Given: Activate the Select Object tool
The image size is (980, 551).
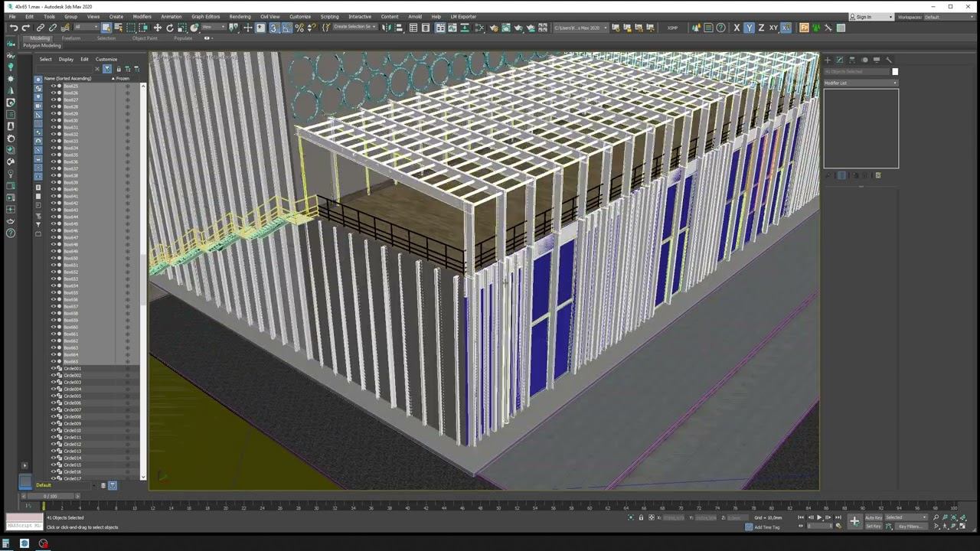Looking at the screenshot, I should pos(106,28).
